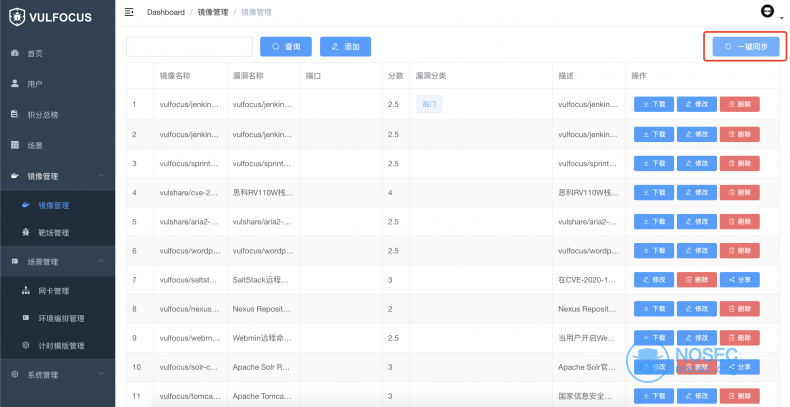790x407 pixels.
Task: Click the 添加 add button
Action: click(x=346, y=47)
